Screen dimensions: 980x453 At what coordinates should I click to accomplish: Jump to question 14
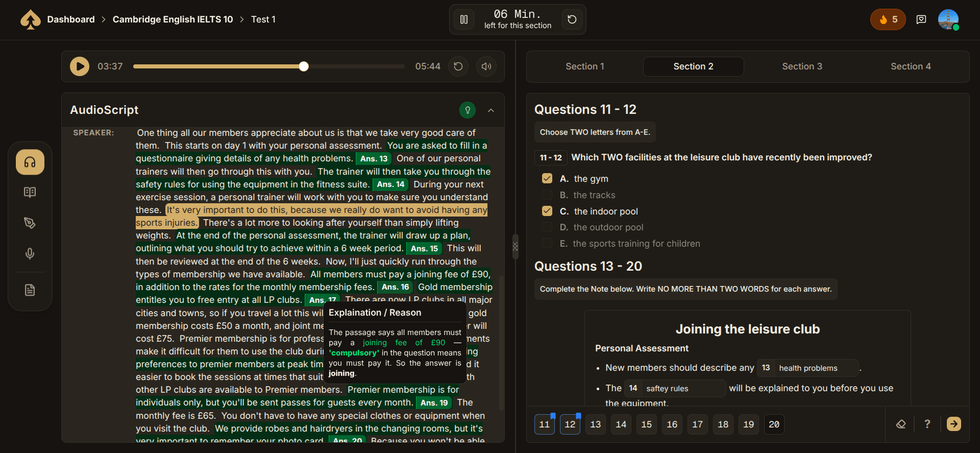[x=621, y=424]
